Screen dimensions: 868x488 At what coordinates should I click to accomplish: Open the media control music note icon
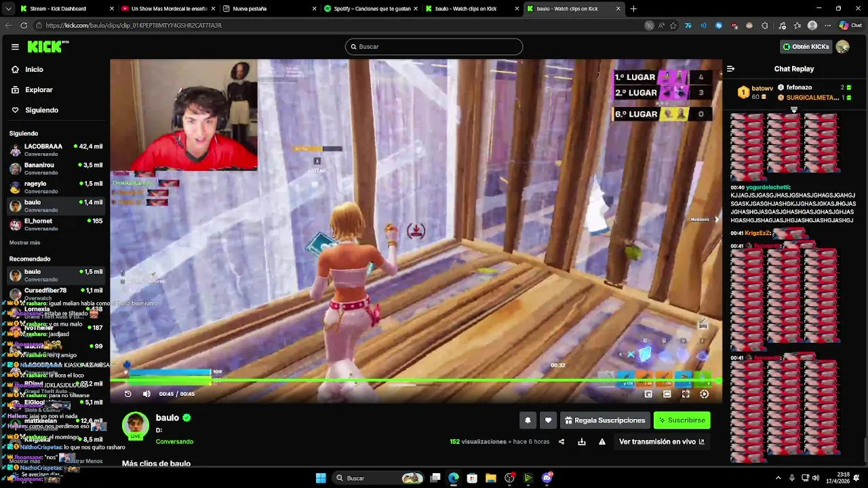point(782,25)
